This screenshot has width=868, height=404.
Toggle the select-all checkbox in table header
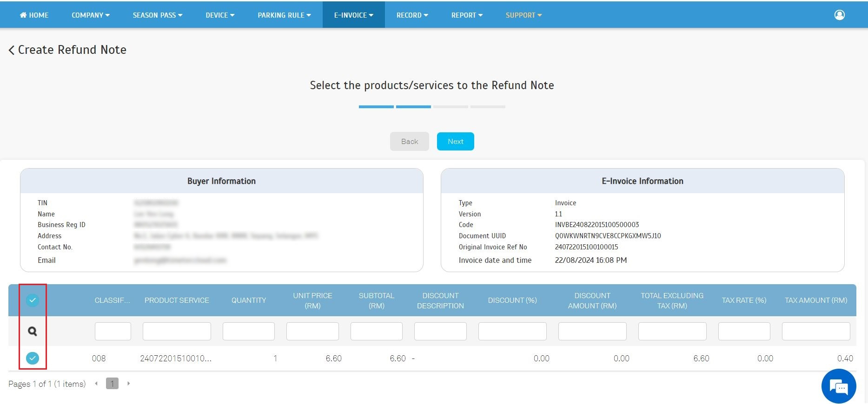33,300
